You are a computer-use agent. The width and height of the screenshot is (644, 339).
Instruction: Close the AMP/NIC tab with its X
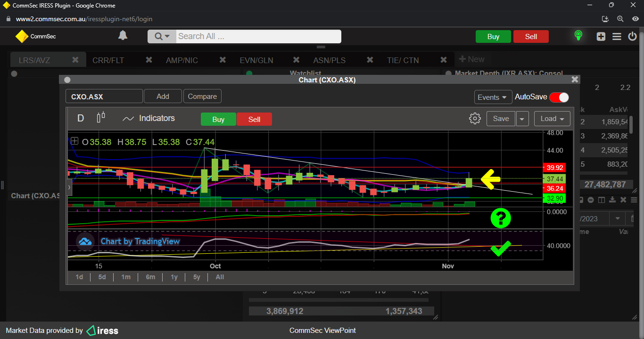tap(223, 60)
